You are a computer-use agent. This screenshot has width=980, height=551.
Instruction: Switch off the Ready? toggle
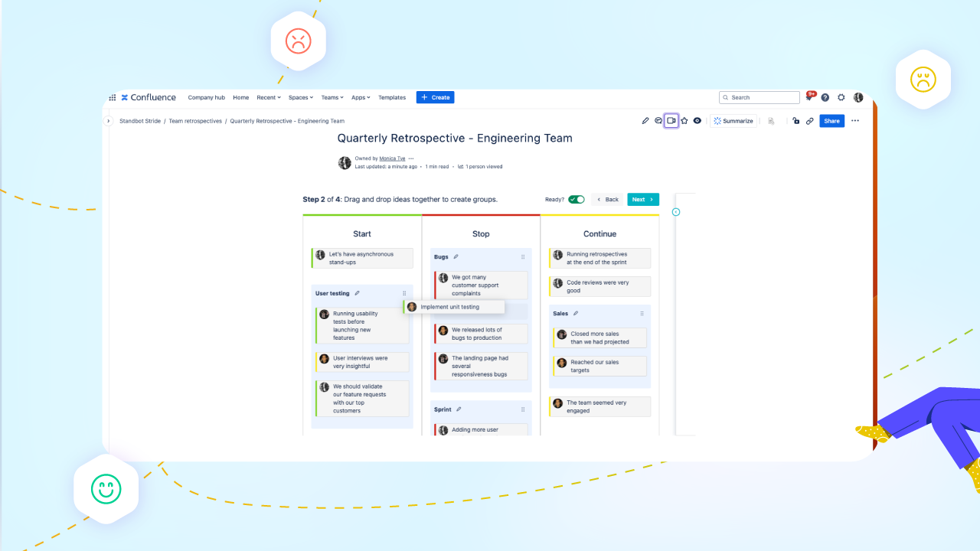tap(577, 199)
